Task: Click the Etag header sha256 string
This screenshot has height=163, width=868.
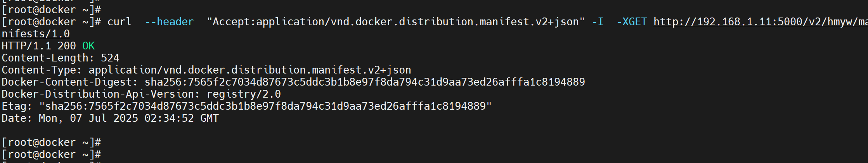Action: [265, 106]
